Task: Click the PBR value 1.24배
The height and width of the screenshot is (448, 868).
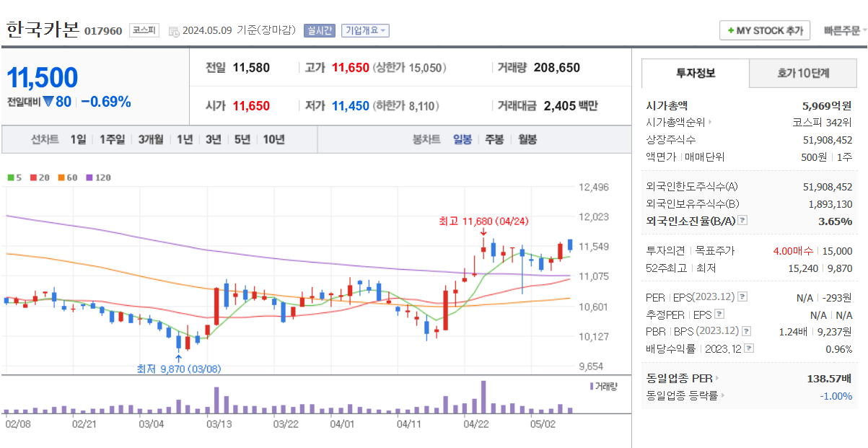Action: (794, 331)
